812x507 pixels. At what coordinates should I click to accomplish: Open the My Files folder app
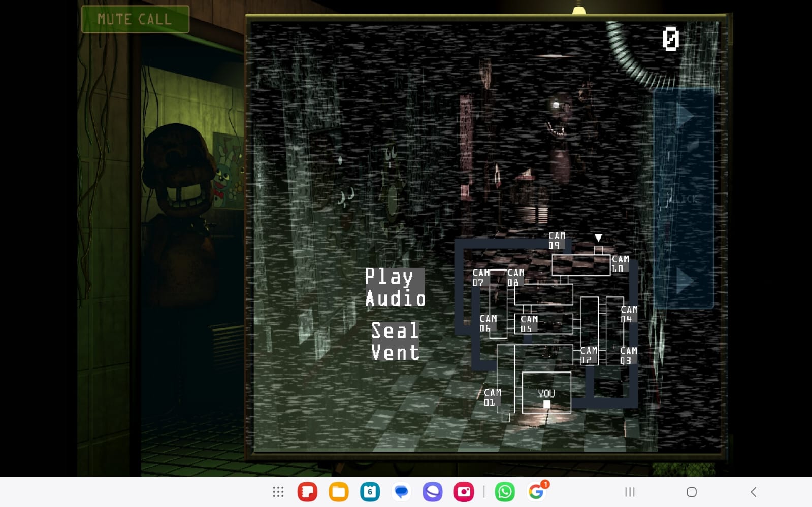click(339, 492)
